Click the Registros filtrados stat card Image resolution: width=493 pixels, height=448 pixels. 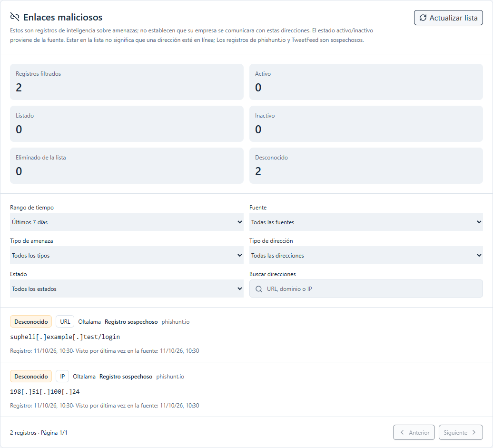127,82
